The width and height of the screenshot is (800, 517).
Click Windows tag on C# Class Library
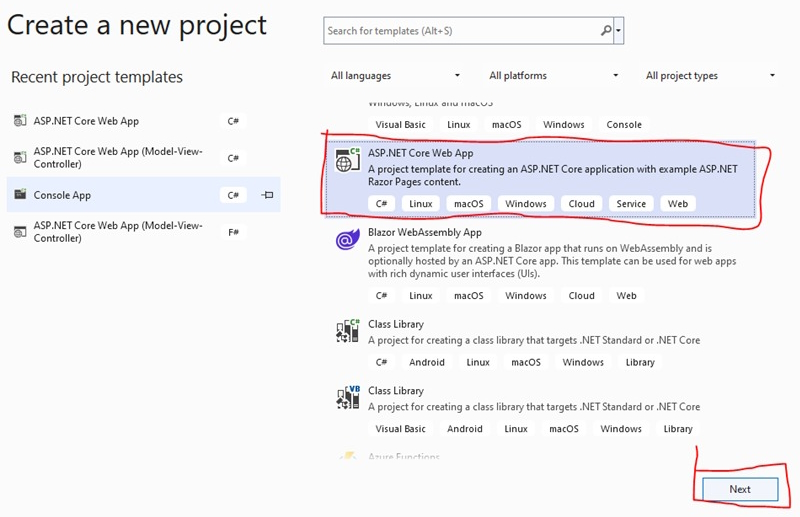(x=583, y=362)
